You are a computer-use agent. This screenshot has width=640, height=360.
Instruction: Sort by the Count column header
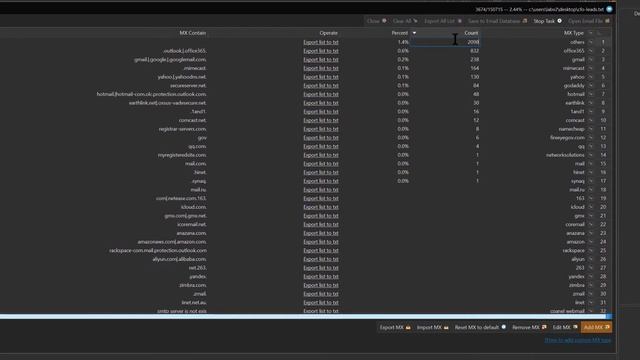point(471,33)
